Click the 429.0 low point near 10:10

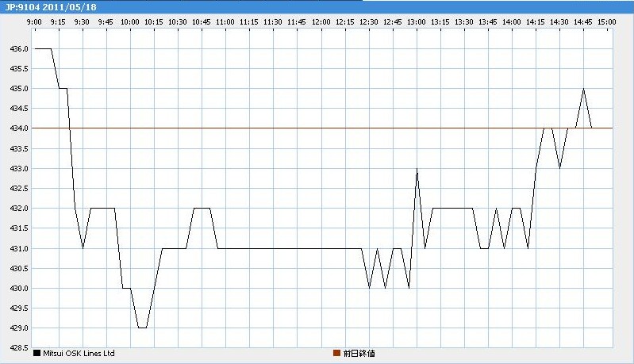(x=142, y=328)
